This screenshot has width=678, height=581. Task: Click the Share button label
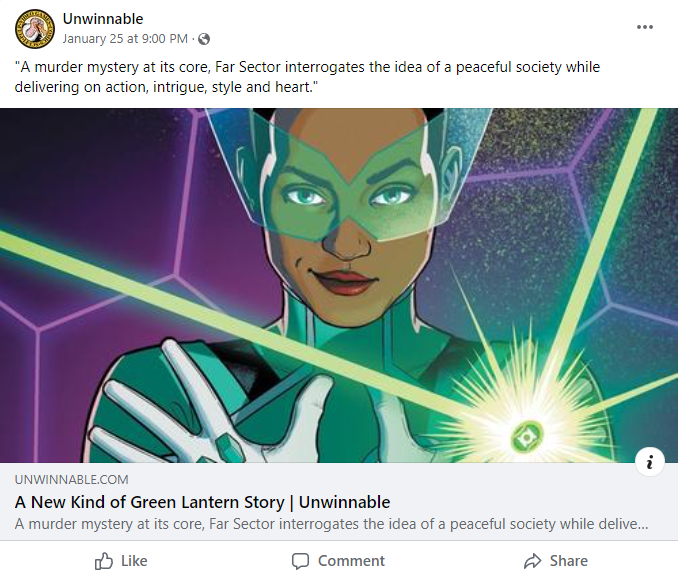point(569,561)
